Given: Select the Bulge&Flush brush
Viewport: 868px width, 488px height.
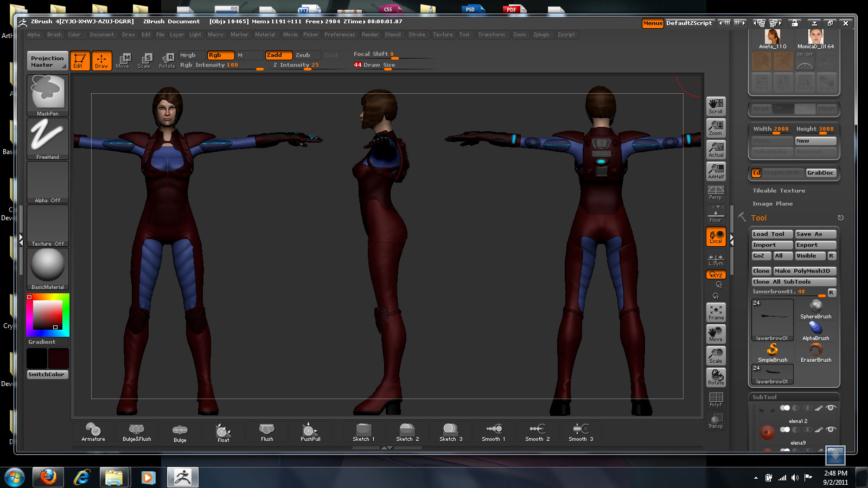Looking at the screenshot, I should click(137, 432).
